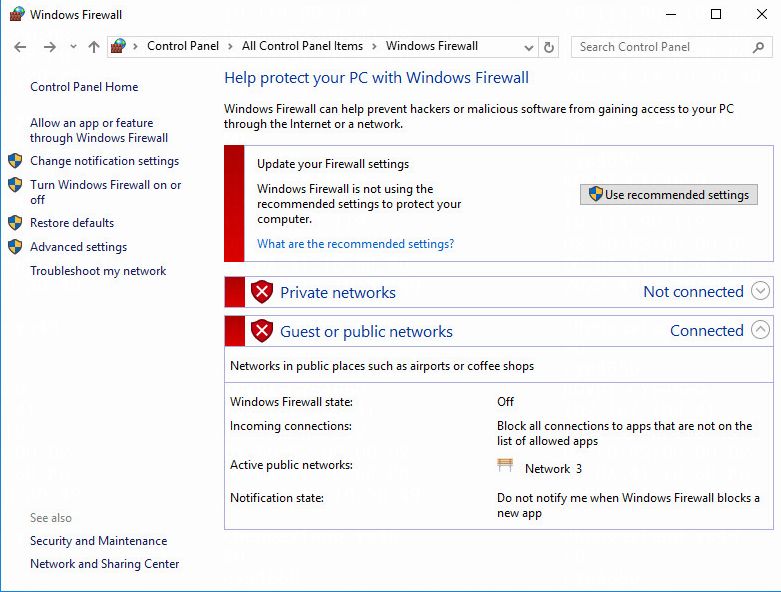Viewport: 781px width, 592px height.
Task: Select All Control Panel Items breadcrumb
Action: (302, 46)
